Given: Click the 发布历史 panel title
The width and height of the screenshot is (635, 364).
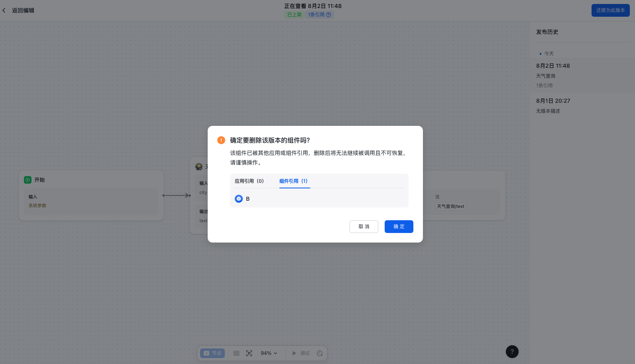Looking at the screenshot, I should pyautogui.click(x=547, y=32).
